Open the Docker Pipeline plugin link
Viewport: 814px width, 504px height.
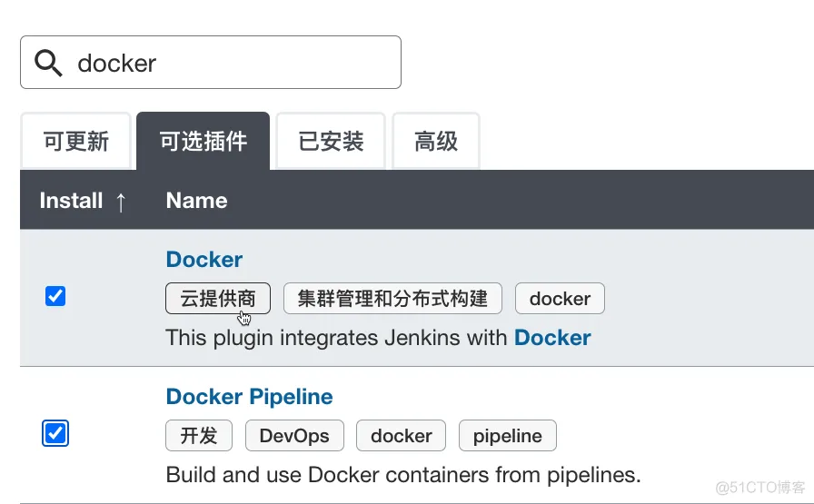click(x=249, y=397)
